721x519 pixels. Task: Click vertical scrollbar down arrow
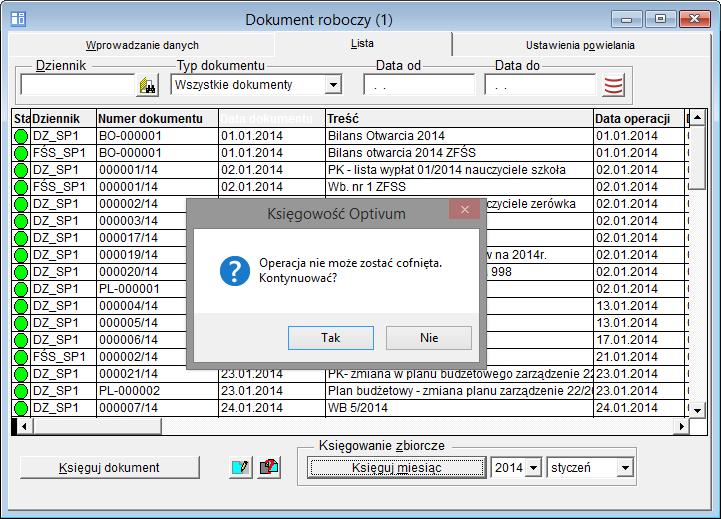(x=698, y=410)
